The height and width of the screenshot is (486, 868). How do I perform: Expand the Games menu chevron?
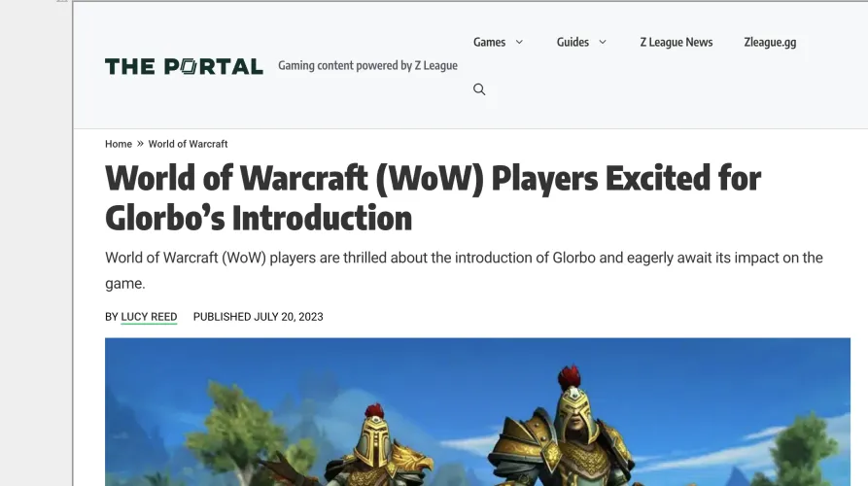click(x=519, y=42)
